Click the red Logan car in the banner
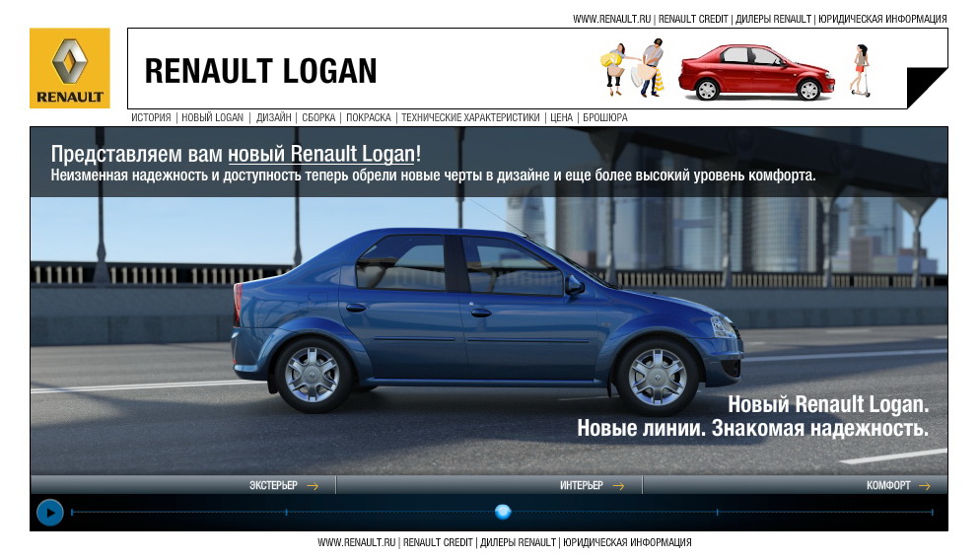980x559 pixels. pos(756,73)
